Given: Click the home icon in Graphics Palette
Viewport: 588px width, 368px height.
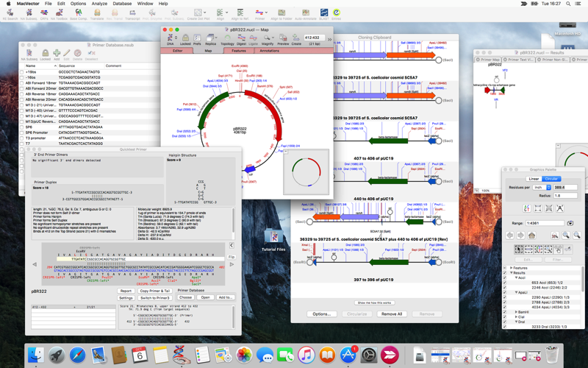Looking at the screenshot, I should click(x=531, y=236).
